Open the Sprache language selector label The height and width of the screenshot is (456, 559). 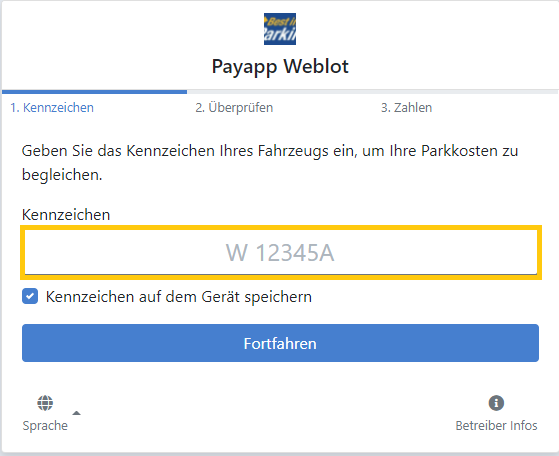click(45, 425)
